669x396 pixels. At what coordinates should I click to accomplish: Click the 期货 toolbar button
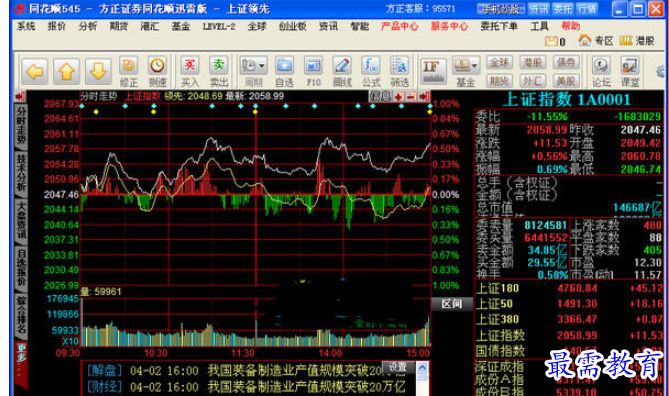tap(499, 80)
